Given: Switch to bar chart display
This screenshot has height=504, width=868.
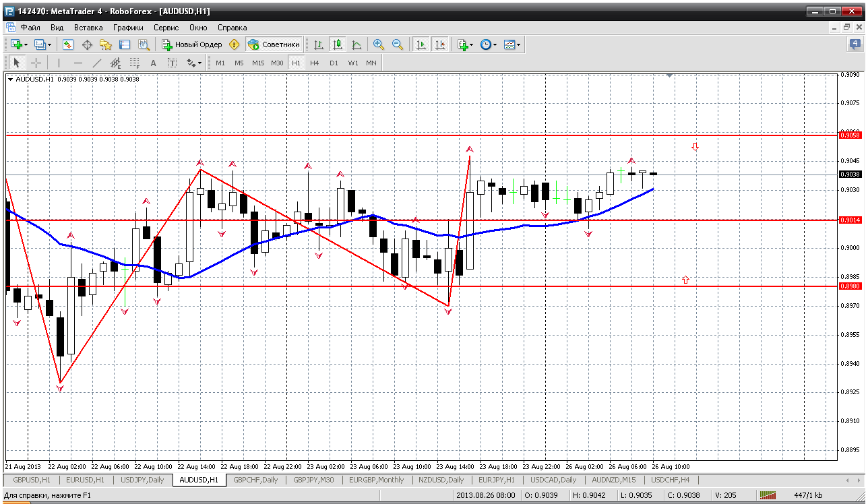Looking at the screenshot, I should click(319, 44).
